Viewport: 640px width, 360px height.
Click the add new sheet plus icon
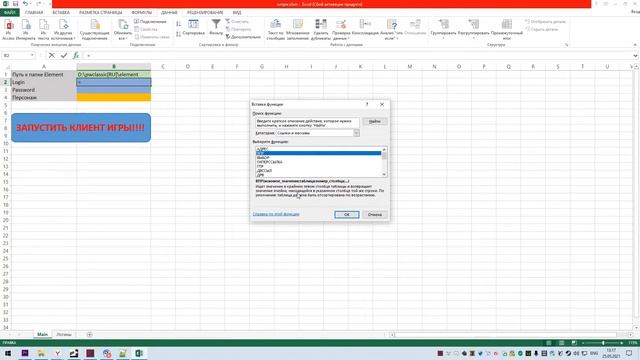(89, 335)
